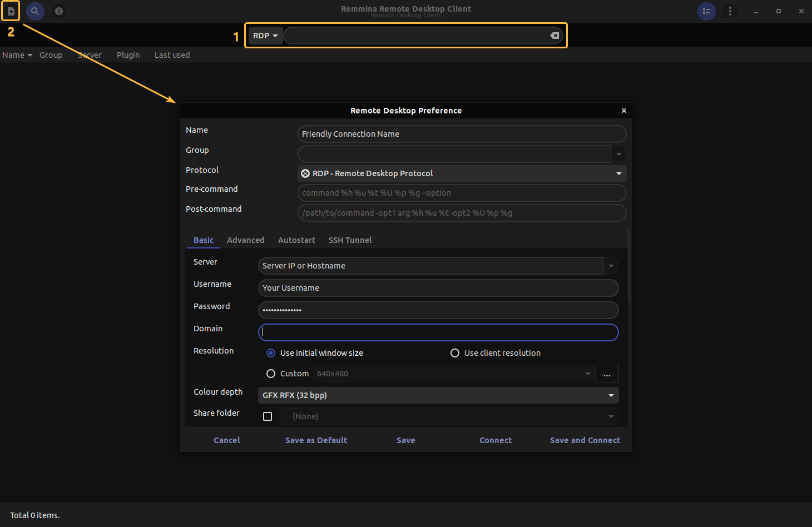This screenshot has height=527, width=812.
Task: Maximize the Remmina window
Action: click(779, 11)
